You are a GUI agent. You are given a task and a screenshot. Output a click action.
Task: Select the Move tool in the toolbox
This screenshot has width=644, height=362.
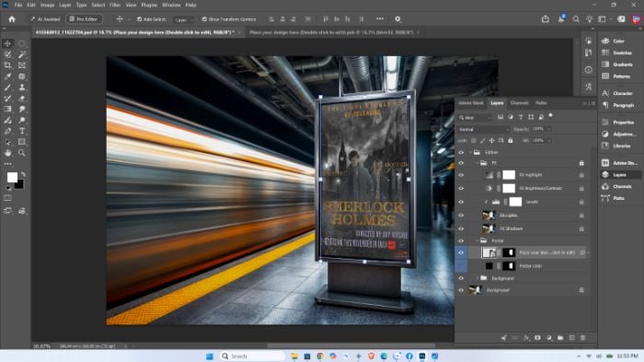pos(7,43)
